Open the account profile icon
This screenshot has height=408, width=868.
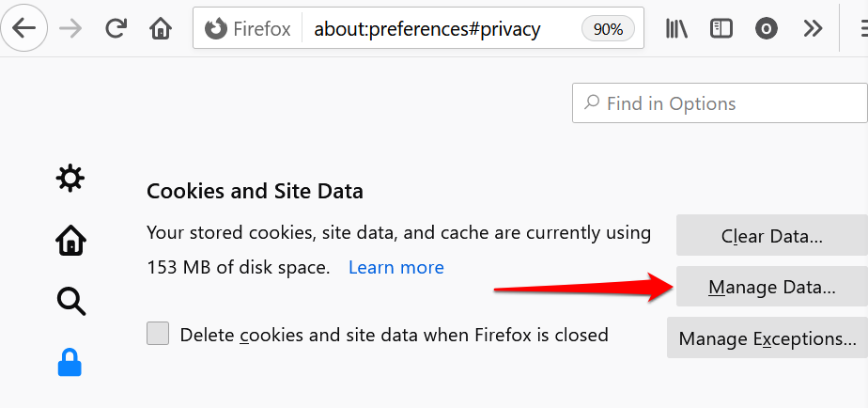[767, 29]
